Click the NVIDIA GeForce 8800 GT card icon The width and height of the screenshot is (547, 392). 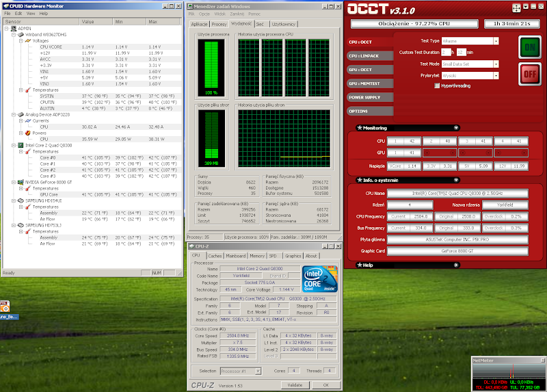21,182
